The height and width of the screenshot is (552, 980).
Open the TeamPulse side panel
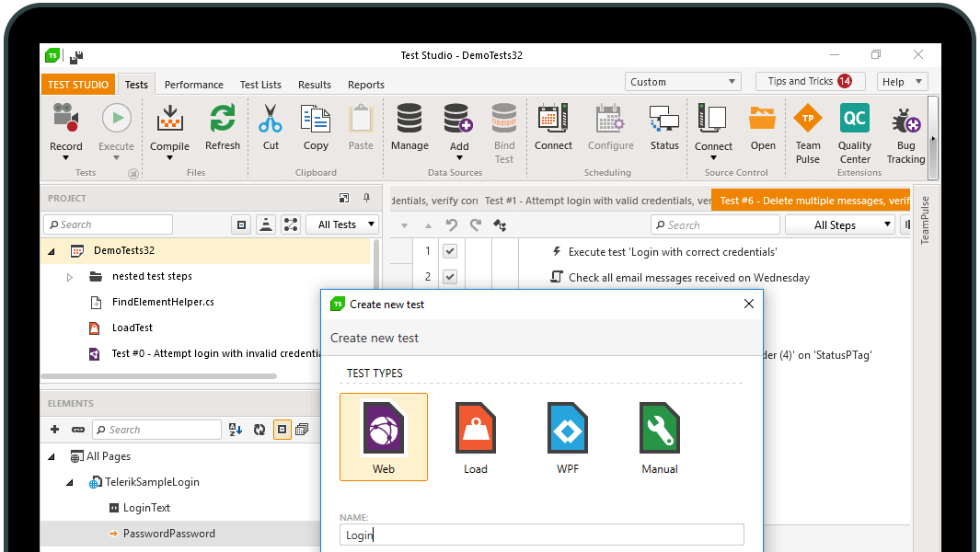(925, 220)
